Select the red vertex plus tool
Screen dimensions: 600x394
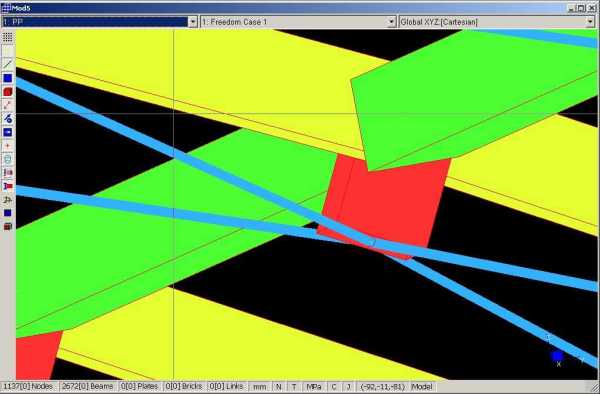[x=7, y=146]
